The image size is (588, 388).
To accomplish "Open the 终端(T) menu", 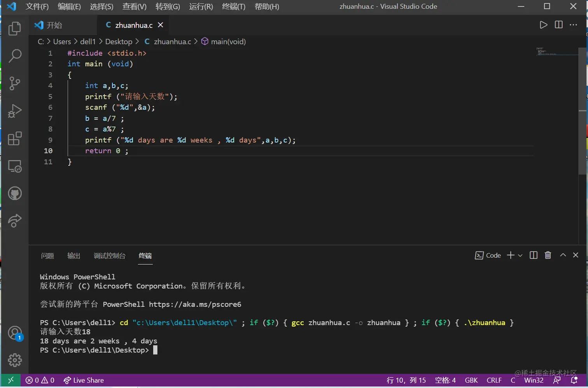I will [234, 7].
